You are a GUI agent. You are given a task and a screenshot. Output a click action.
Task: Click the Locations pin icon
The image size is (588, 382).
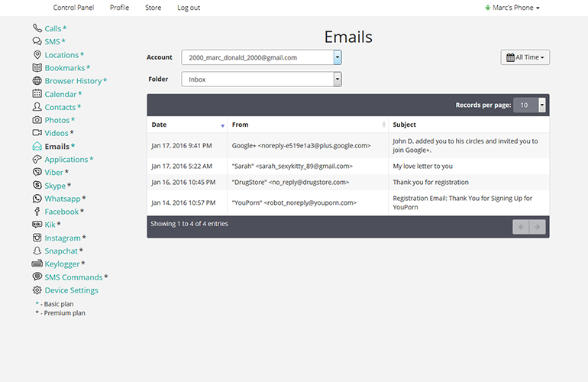tap(37, 55)
